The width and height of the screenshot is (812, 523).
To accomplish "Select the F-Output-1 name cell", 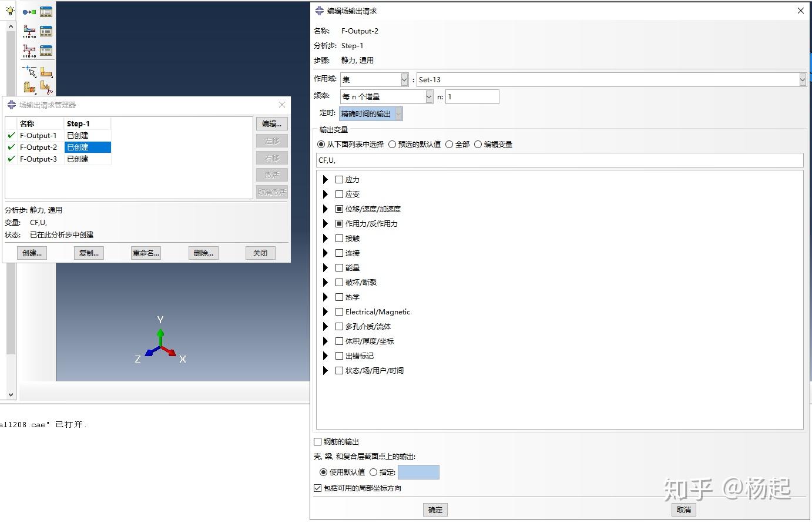I will coord(40,135).
